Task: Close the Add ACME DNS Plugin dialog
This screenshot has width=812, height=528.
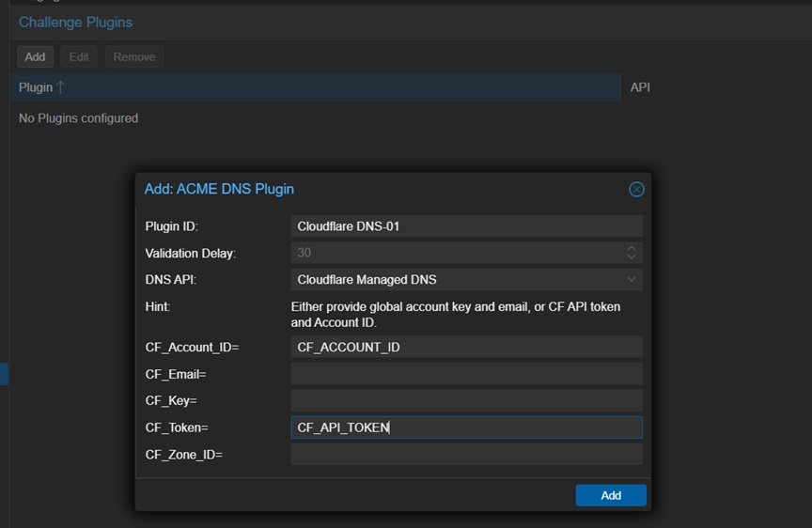Action: (636, 190)
